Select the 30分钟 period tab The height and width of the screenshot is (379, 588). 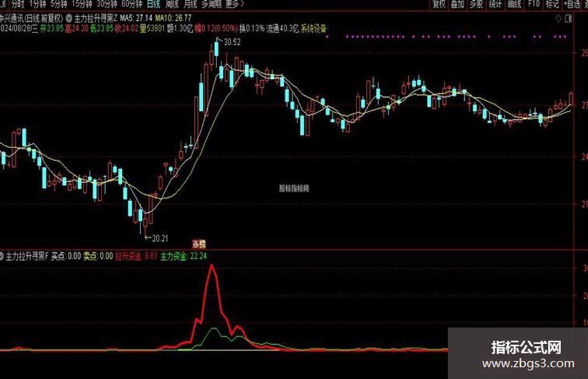coord(107,4)
